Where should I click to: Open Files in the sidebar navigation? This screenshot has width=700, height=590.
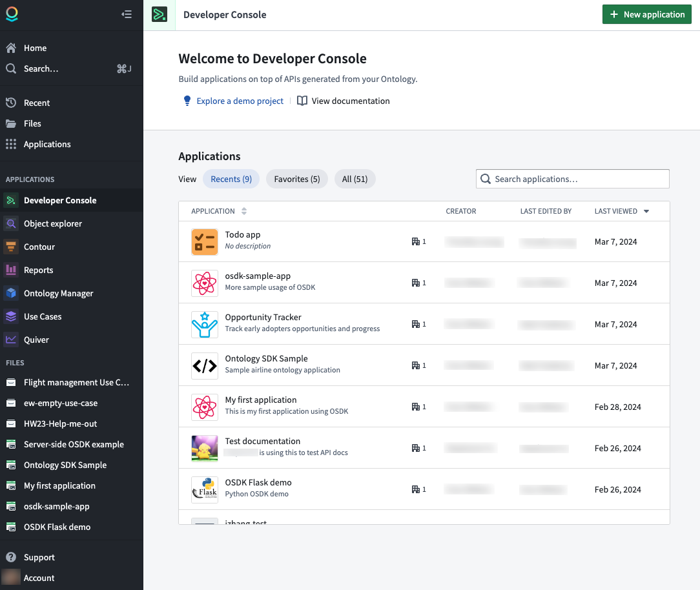tap(32, 123)
